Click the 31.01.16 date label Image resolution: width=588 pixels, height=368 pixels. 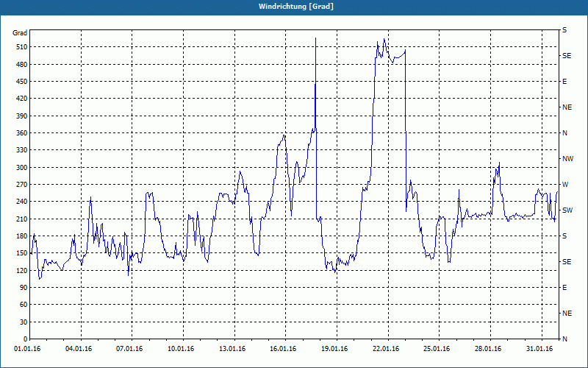point(539,349)
